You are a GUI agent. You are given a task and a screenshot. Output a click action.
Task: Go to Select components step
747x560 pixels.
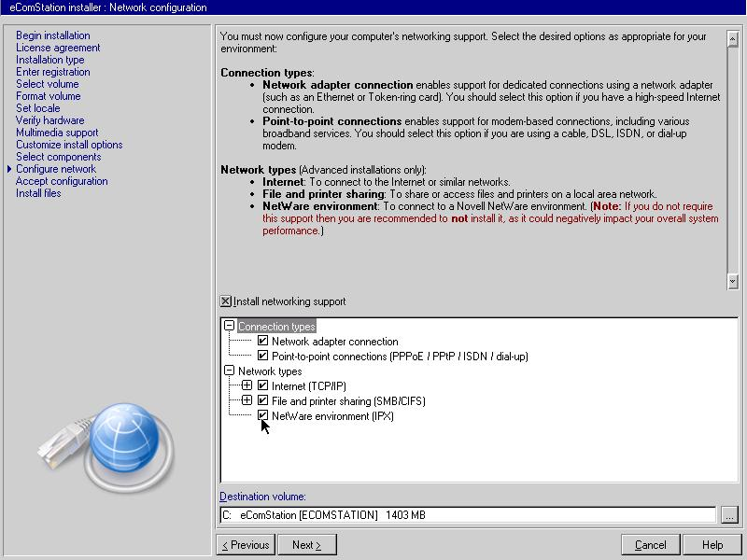pos(59,157)
